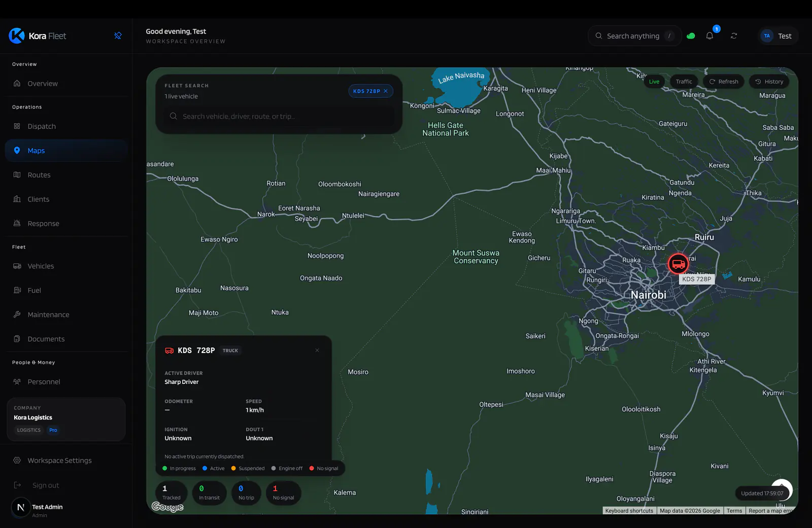Viewport: 812px width, 528px height.
Task: Click the Search anything magnifier icon
Action: [x=599, y=36]
